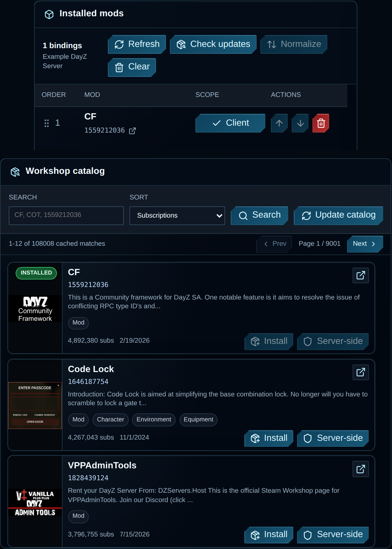
Task: Click the CF Community Framework thumbnail
Action: click(x=35, y=309)
